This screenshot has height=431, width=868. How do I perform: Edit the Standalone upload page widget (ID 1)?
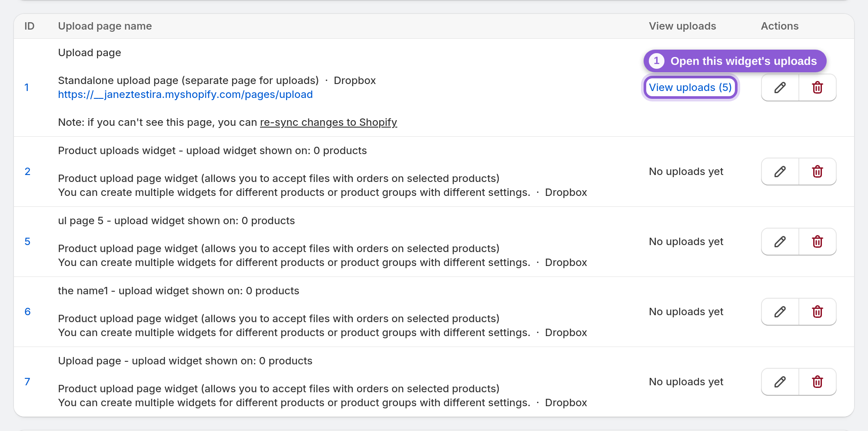click(780, 88)
